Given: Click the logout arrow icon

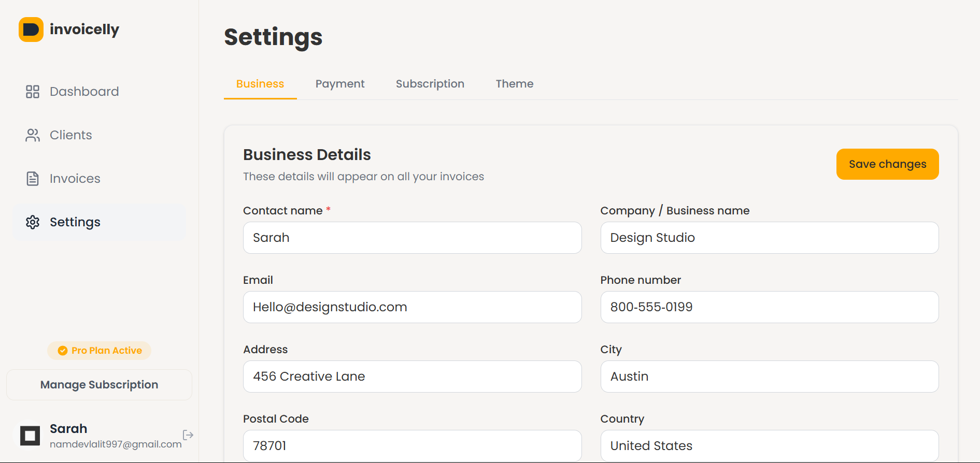Looking at the screenshot, I should pos(188,435).
